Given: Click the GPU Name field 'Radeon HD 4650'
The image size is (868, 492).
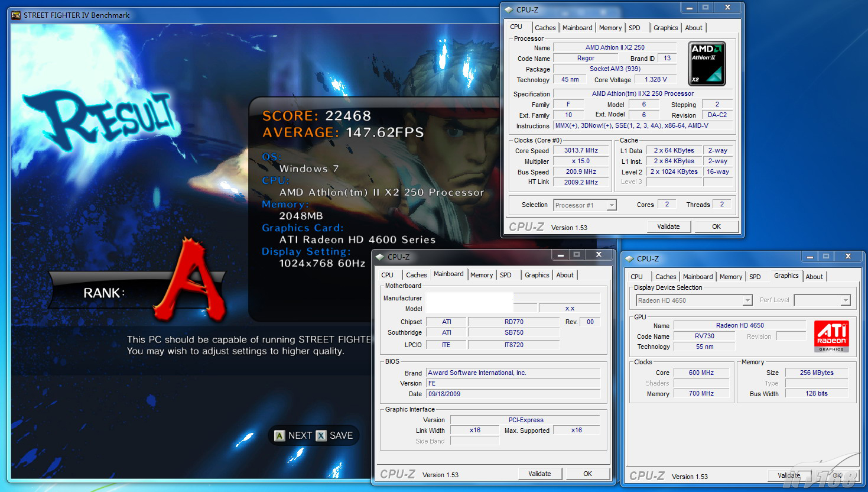Looking at the screenshot, I should pos(740,325).
